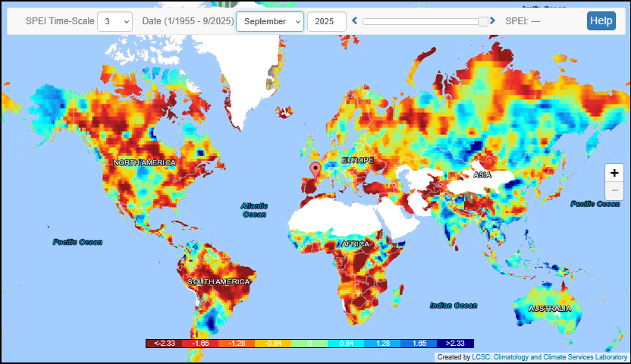Click the year field showing 2025
The image size is (631, 364).
click(x=326, y=21)
